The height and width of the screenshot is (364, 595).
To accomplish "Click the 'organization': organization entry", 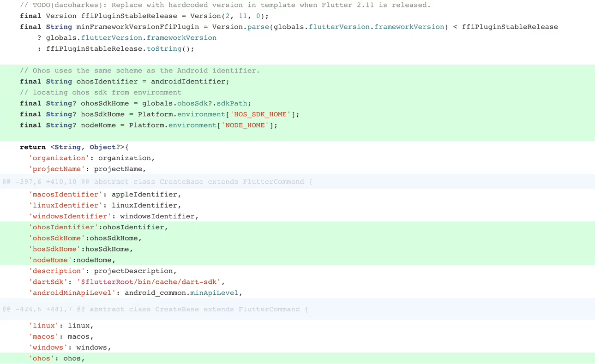I will tap(92, 158).
